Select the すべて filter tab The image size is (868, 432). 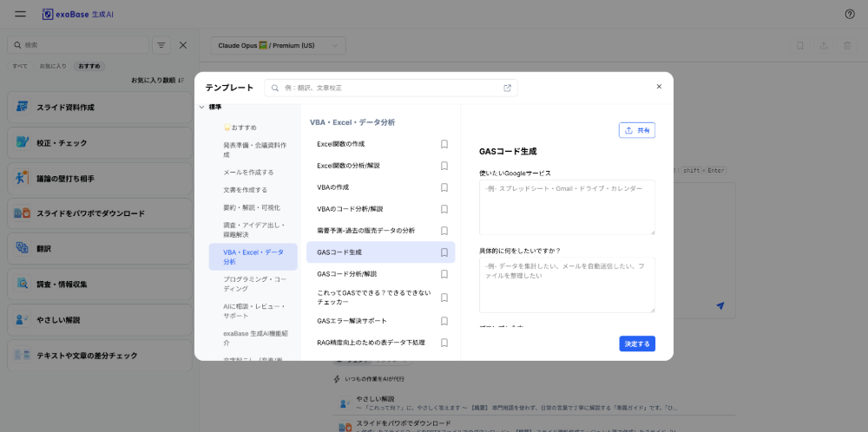click(x=20, y=66)
